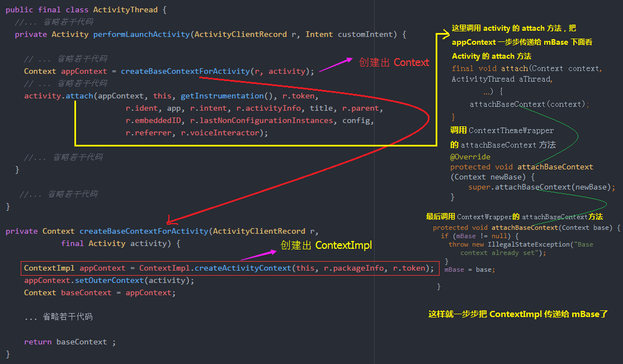623x364 pixels.
Task: Click heading 'Activity 的 attach 方法'
Action: tap(492, 56)
